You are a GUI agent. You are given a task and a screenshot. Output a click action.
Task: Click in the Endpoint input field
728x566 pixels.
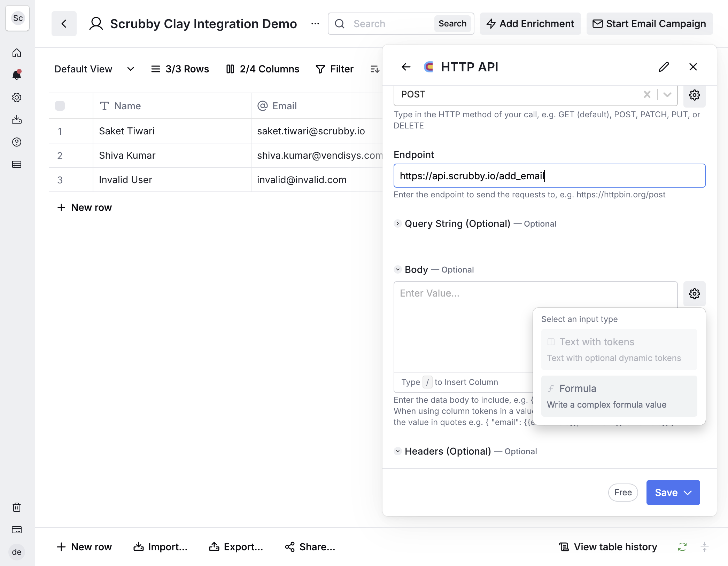point(549,176)
